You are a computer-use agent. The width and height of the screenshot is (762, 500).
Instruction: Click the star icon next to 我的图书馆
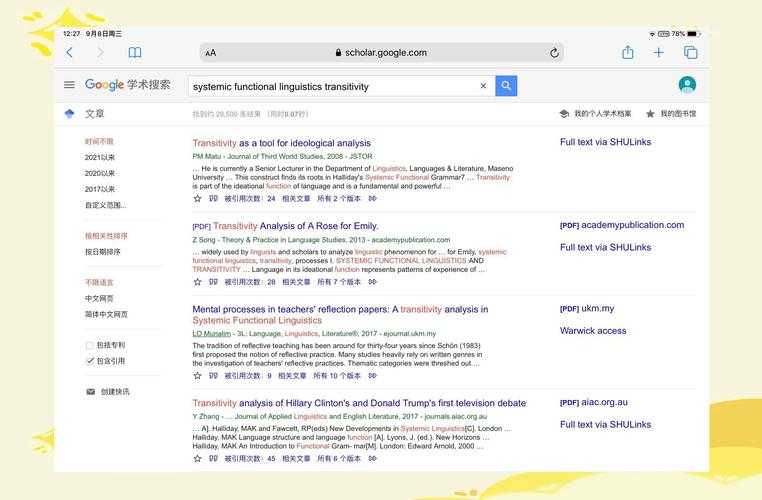click(650, 114)
